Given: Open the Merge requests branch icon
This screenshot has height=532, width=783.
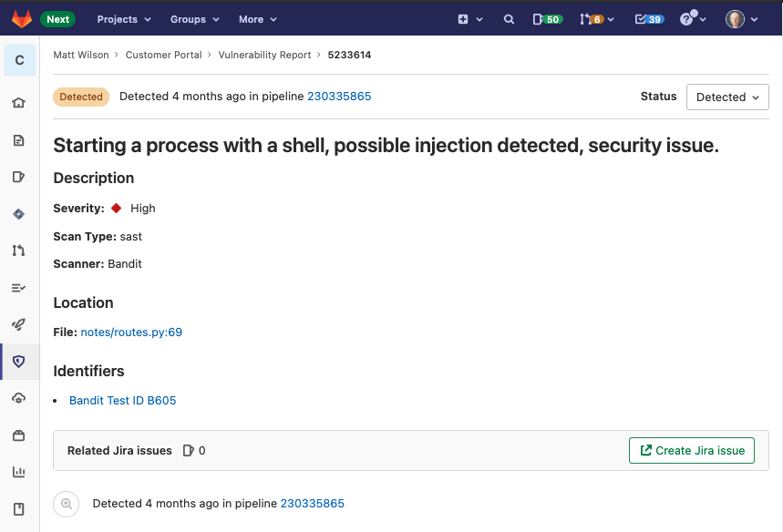Looking at the screenshot, I should click(x=19, y=251).
